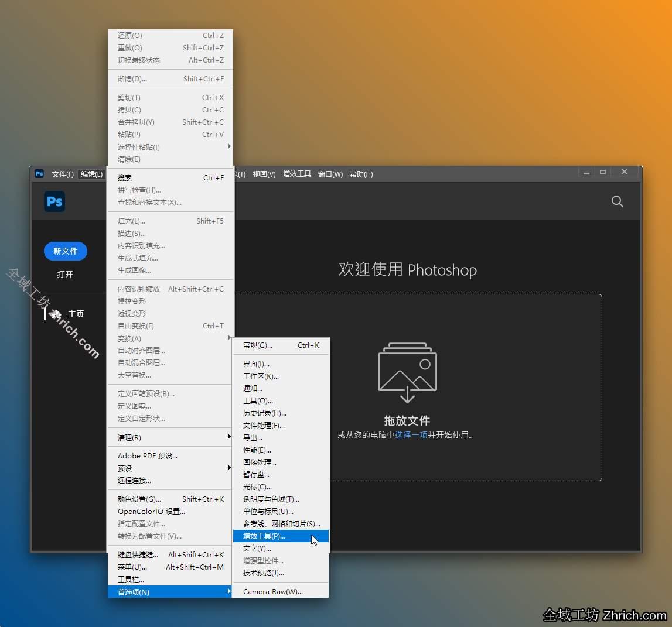This screenshot has height=627, width=672.
Task: Click the drop-files image icon
Action: tap(407, 372)
